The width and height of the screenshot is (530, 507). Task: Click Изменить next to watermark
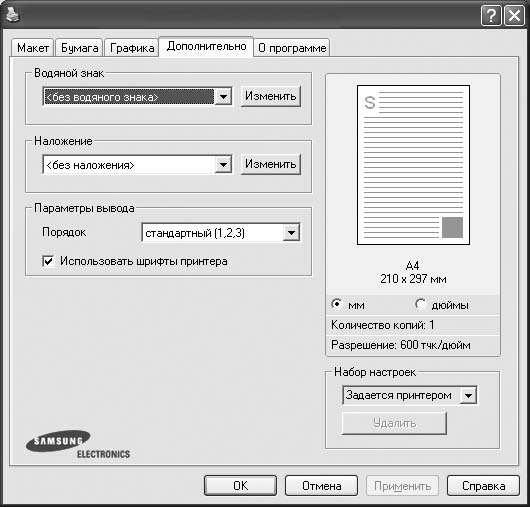(x=270, y=96)
